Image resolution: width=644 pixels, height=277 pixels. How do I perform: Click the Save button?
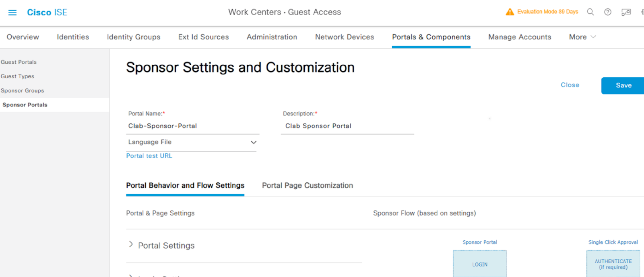623,85
